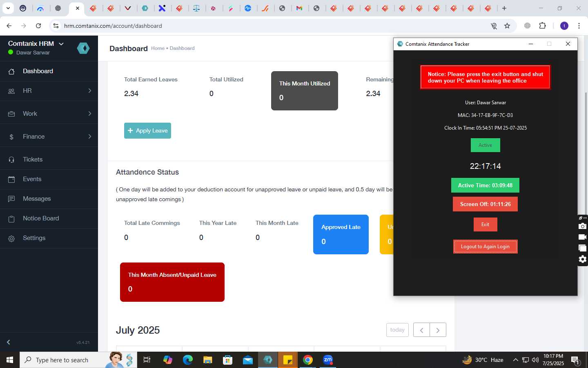Image resolution: width=588 pixels, height=368 pixels.
Task: Click the Finance dollar icon
Action: pyautogui.click(x=11, y=137)
